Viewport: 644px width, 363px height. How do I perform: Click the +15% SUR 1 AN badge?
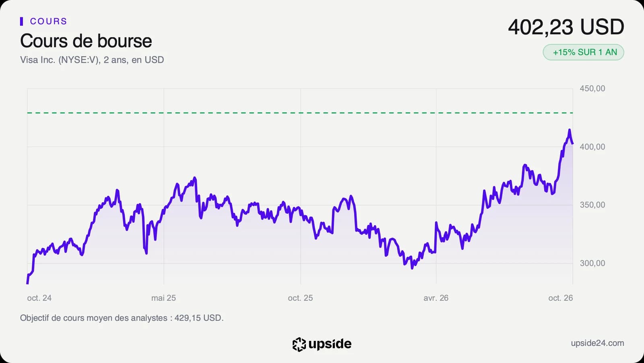pos(583,52)
